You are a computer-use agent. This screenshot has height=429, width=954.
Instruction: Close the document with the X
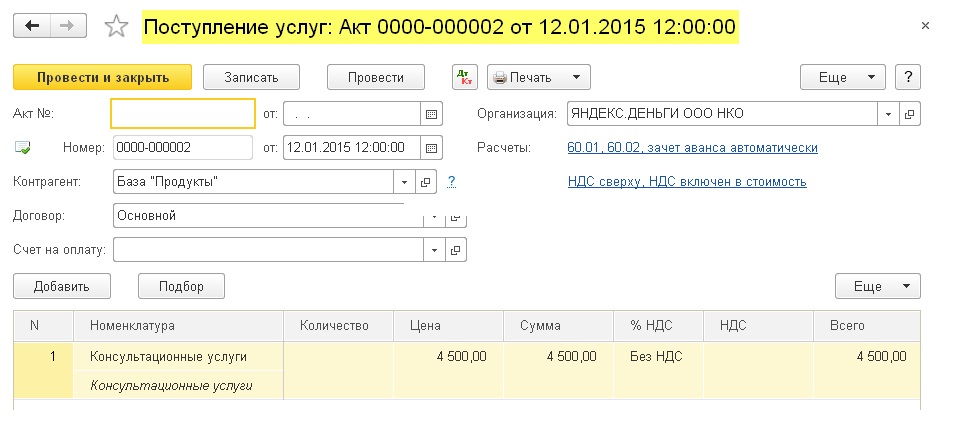[x=925, y=26]
